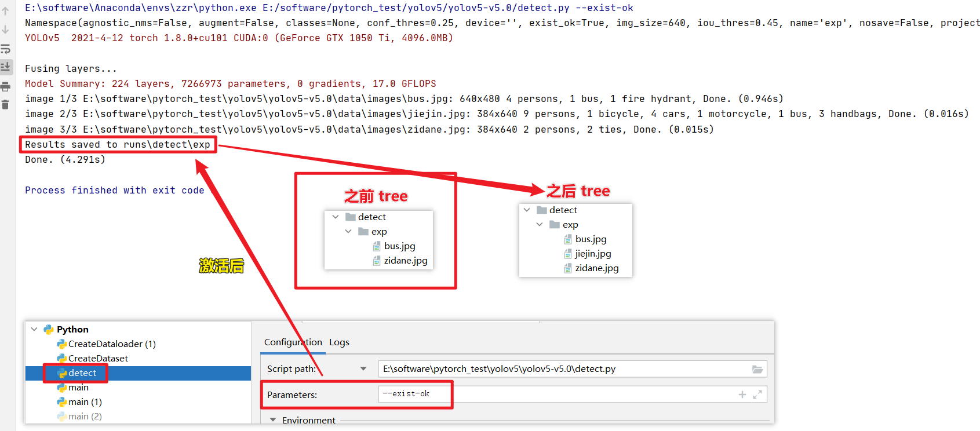Click the detect folder icon in 之后 tree
Image resolution: width=980 pixels, height=431 pixels.
541,210
